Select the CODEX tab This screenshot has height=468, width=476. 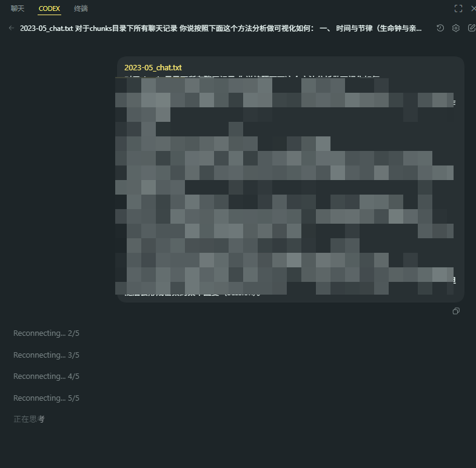49,8
